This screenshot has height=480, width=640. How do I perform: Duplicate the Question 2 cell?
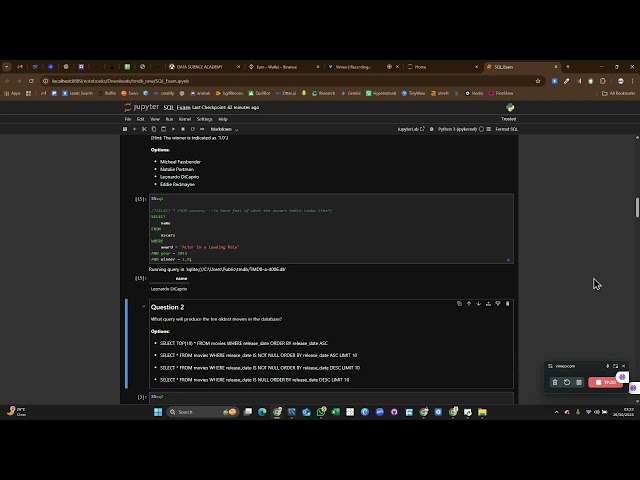coord(459,304)
